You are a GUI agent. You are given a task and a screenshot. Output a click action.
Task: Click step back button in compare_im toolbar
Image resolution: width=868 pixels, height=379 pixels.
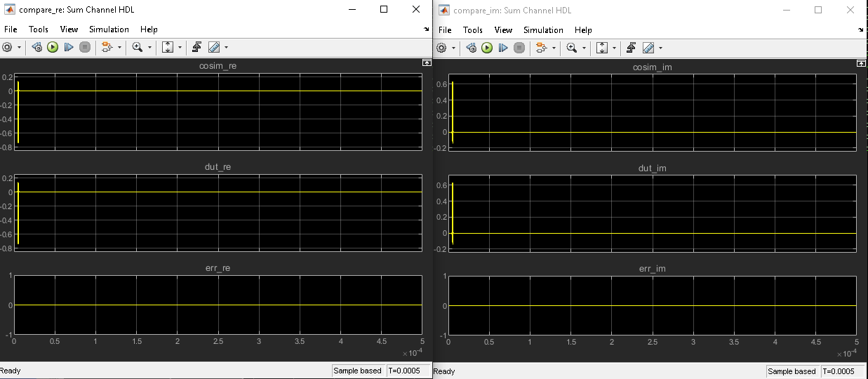point(472,48)
